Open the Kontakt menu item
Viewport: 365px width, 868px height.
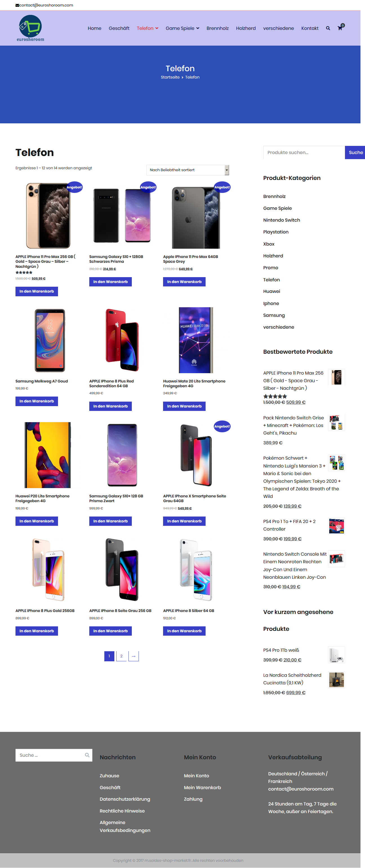click(310, 28)
